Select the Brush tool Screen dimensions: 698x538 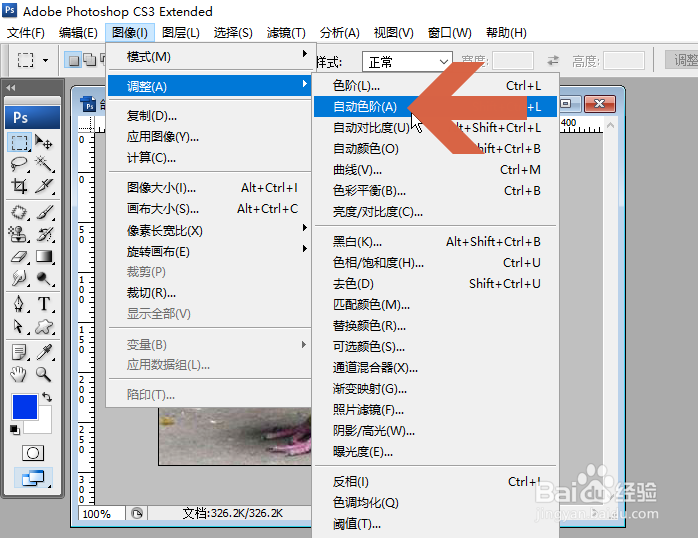(44, 212)
